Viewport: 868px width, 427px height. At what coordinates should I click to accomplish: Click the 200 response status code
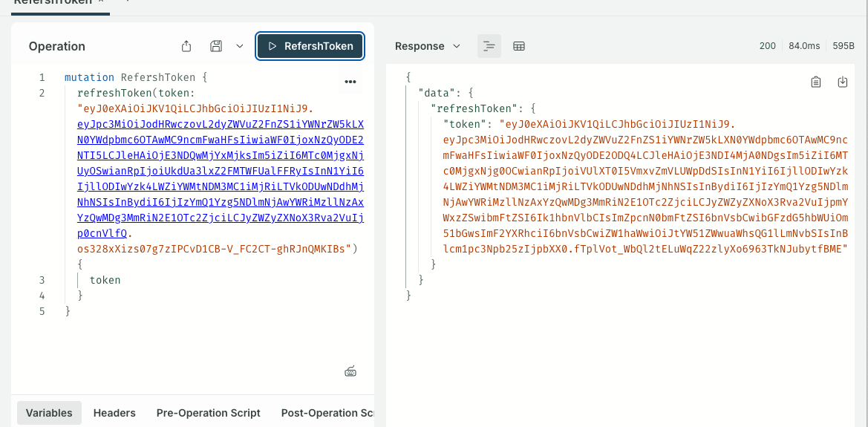tap(767, 46)
